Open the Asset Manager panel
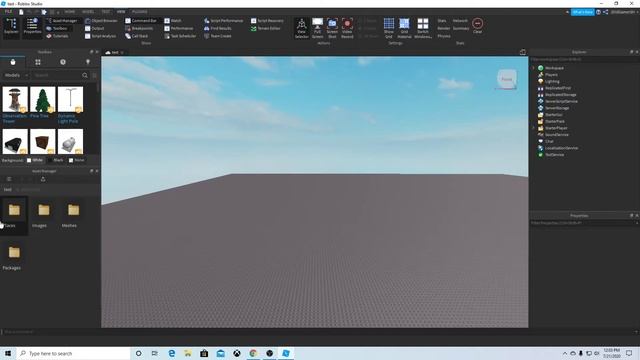640x360 pixels. (62, 20)
